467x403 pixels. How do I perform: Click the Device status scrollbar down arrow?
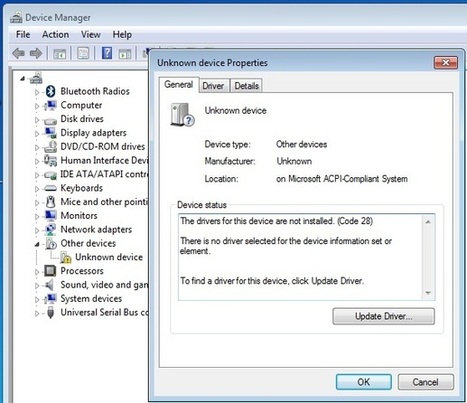(x=428, y=293)
